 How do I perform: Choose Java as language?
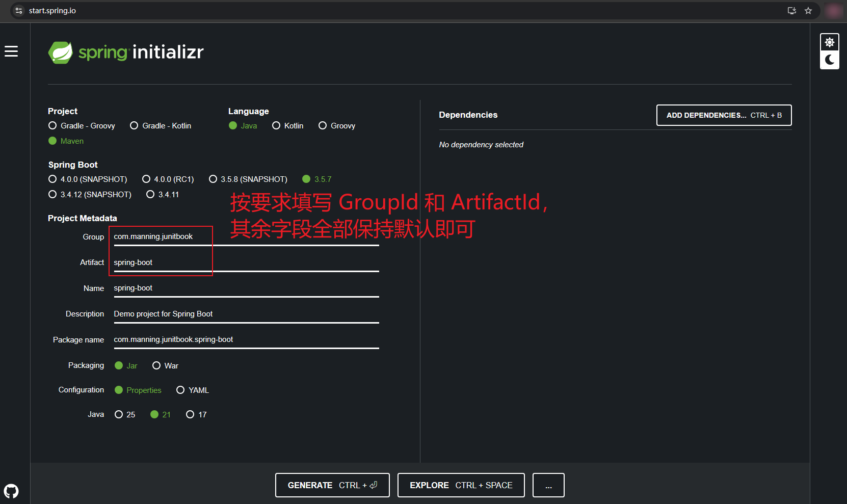pyautogui.click(x=243, y=126)
